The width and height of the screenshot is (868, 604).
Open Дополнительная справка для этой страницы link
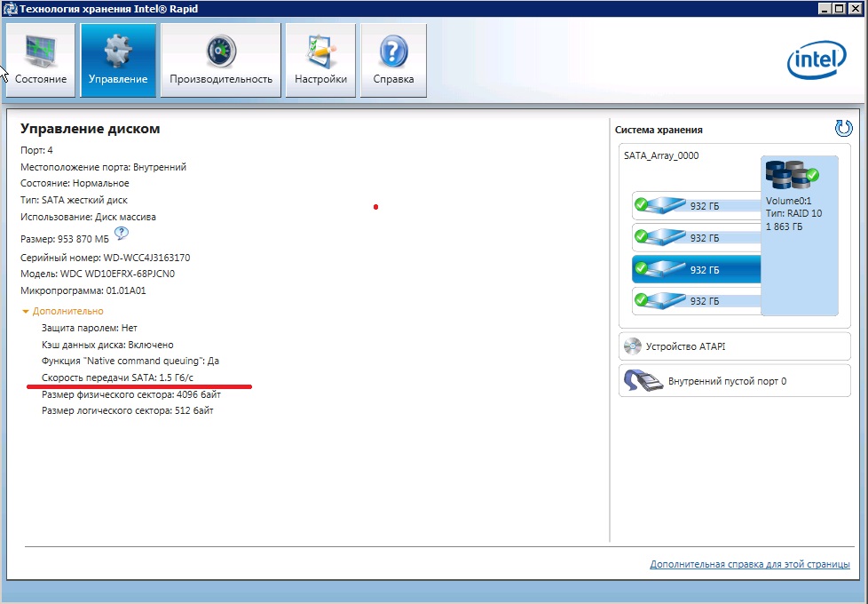750,564
